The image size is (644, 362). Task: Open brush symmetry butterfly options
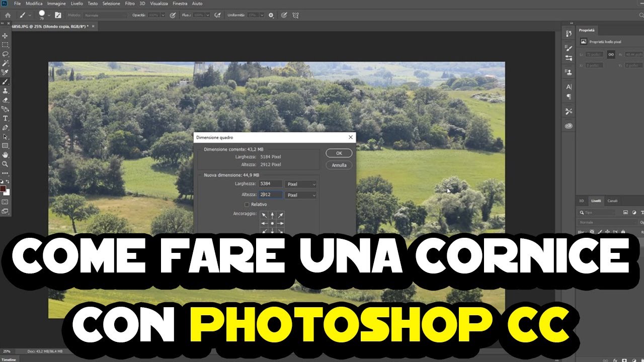[x=296, y=15]
